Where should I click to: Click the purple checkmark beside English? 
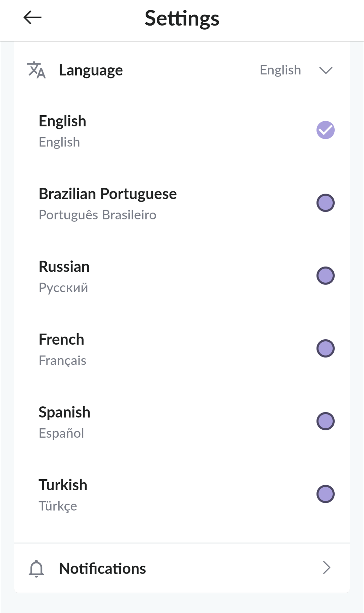point(325,130)
